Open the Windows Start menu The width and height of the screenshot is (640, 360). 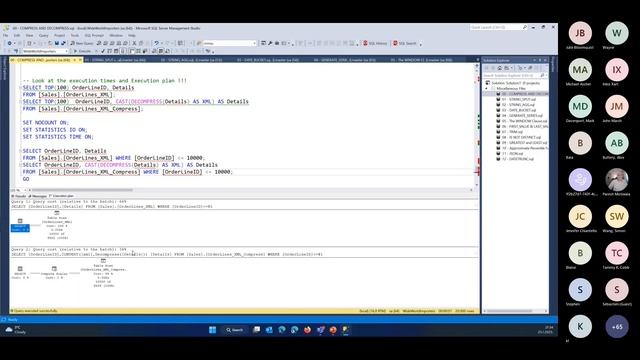(213, 330)
